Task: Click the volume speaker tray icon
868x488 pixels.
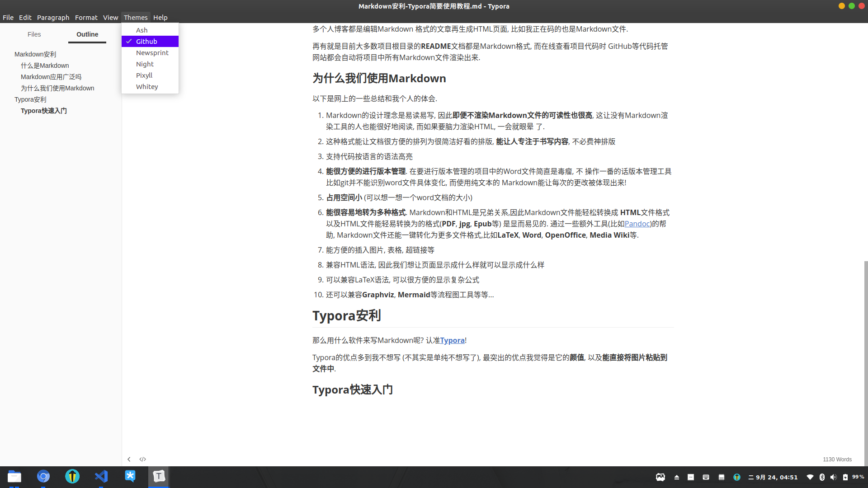Action: tap(833, 477)
